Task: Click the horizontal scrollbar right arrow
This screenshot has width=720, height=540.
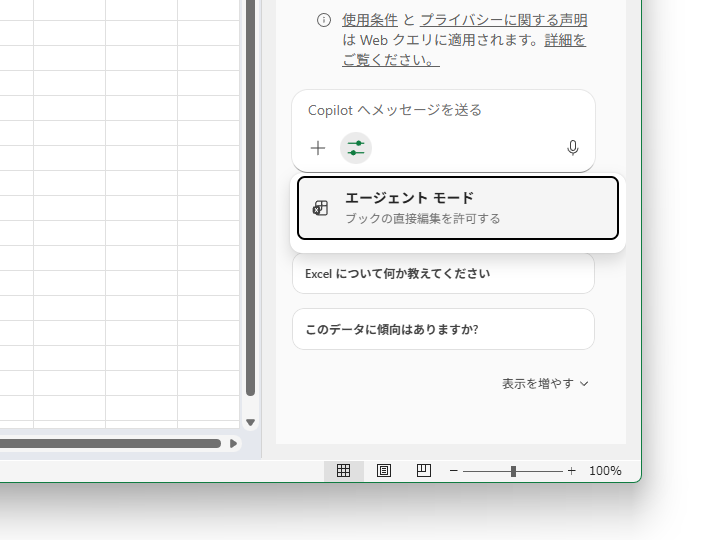Action: point(233,444)
